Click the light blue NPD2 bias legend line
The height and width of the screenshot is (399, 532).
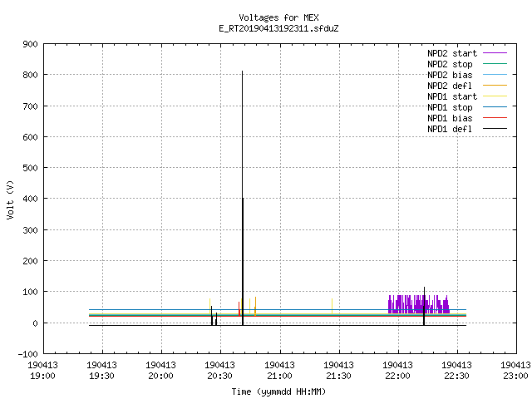point(495,74)
